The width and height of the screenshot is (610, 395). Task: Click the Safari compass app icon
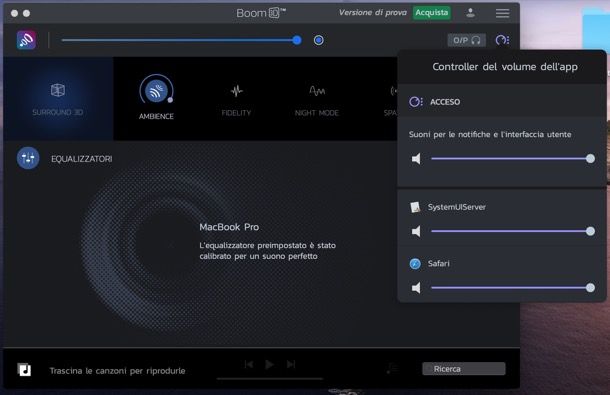point(415,263)
